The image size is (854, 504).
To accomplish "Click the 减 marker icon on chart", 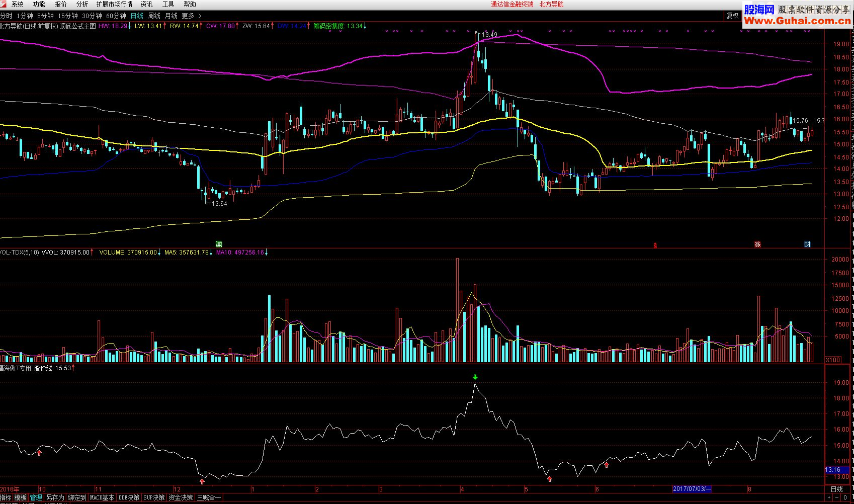I will [219, 244].
